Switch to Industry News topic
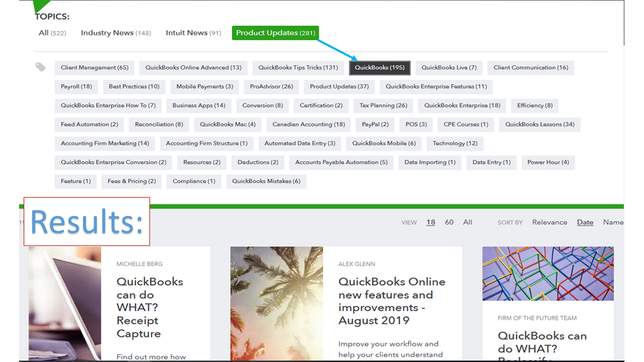 (116, 33)
